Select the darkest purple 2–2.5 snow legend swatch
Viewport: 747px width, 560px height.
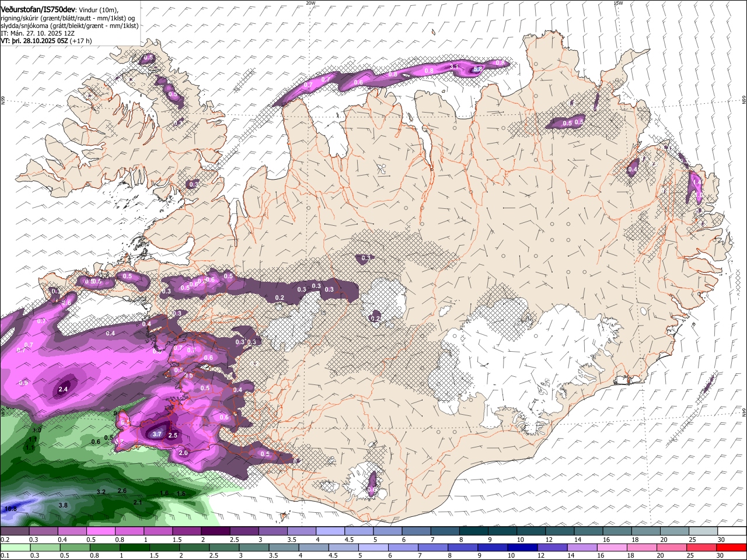pyautogui.click(x=215, y=531)
